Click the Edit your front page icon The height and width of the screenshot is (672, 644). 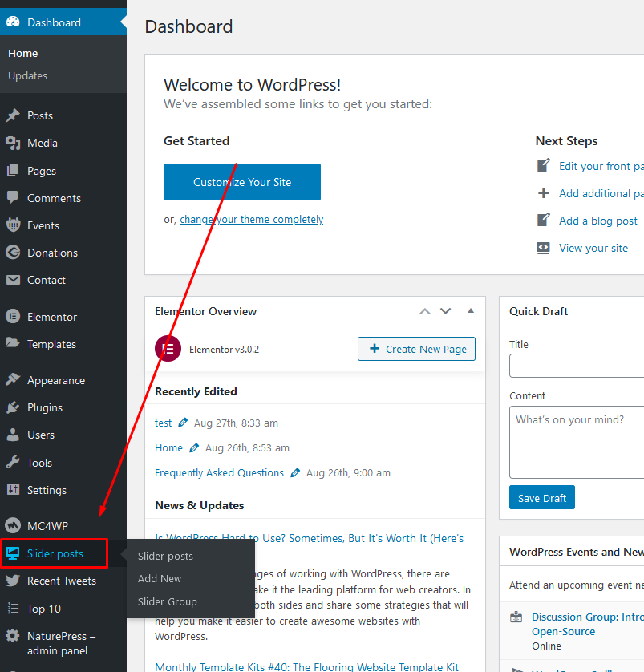[543, 165]
